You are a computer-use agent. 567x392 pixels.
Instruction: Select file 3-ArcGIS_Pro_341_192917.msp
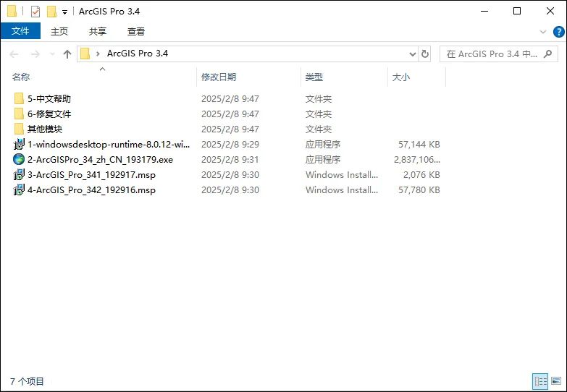91,174
